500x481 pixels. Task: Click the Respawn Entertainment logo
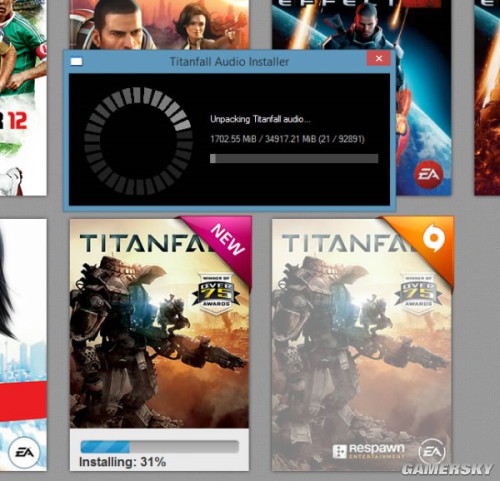point(368,451)
